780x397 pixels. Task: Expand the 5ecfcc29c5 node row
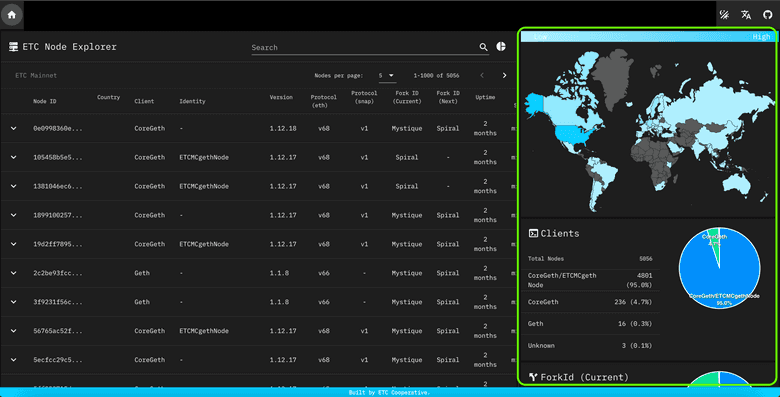13,360
